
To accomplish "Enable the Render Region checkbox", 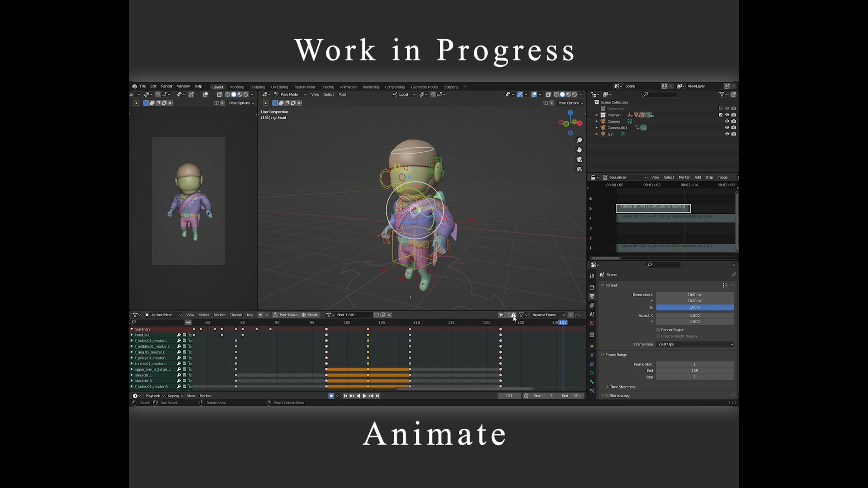I will (x=658, y=330).
